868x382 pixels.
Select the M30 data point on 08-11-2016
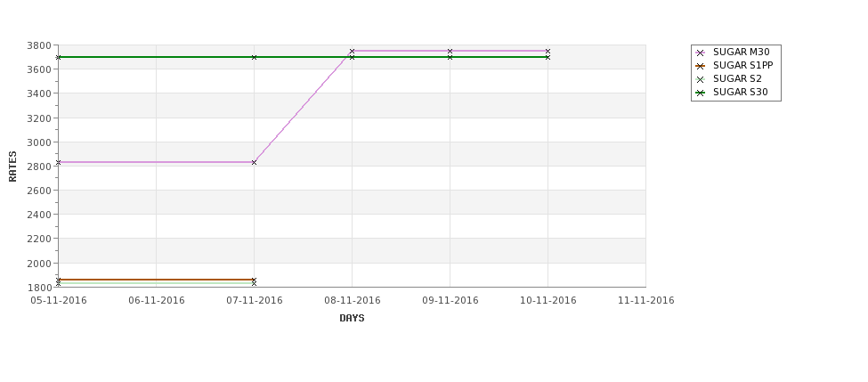coord(352,51)
